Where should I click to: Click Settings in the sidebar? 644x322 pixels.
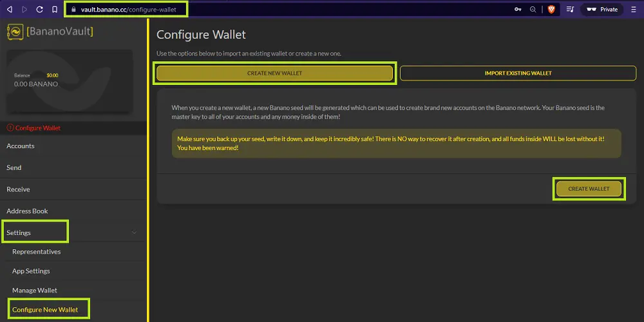[x=19, y=232]
